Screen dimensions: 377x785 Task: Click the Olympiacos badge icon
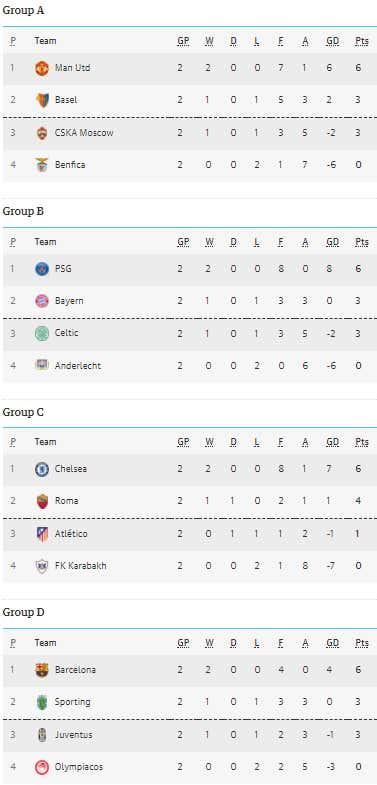pos(42,767)
